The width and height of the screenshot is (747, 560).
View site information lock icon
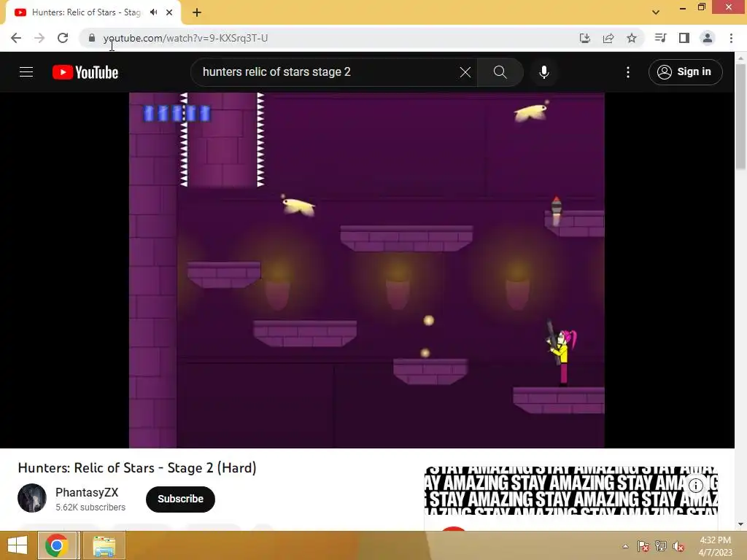(x=92, y=38)
